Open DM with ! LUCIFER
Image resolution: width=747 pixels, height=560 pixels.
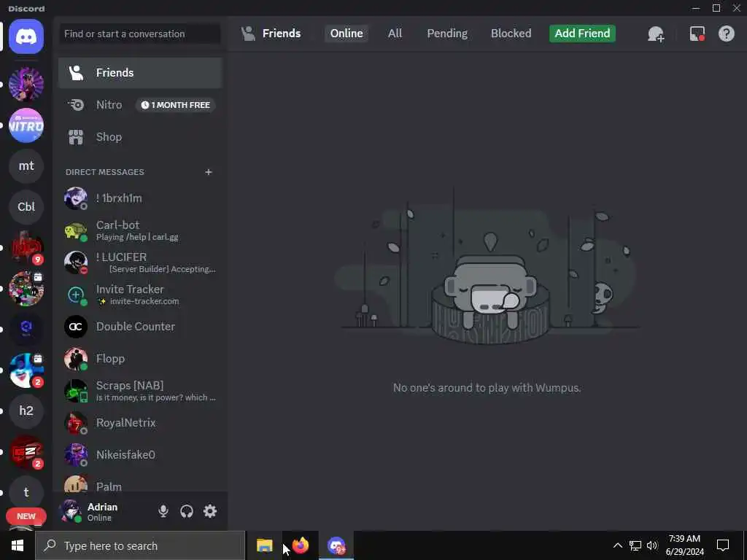click(x=140, y=262)
